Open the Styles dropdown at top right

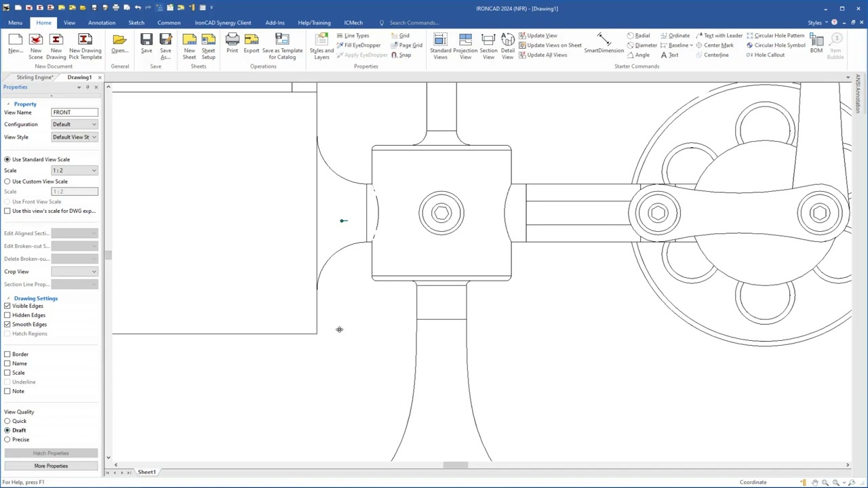(817, 22)
